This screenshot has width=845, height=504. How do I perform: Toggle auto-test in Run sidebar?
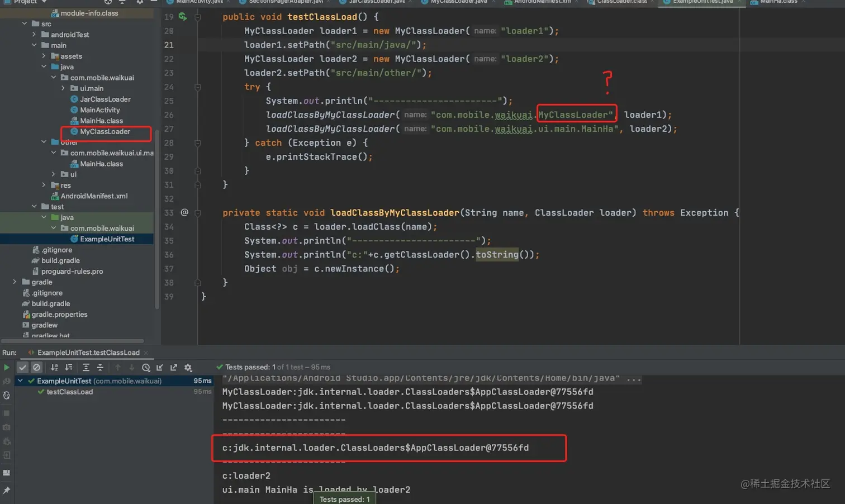[7, 395]
